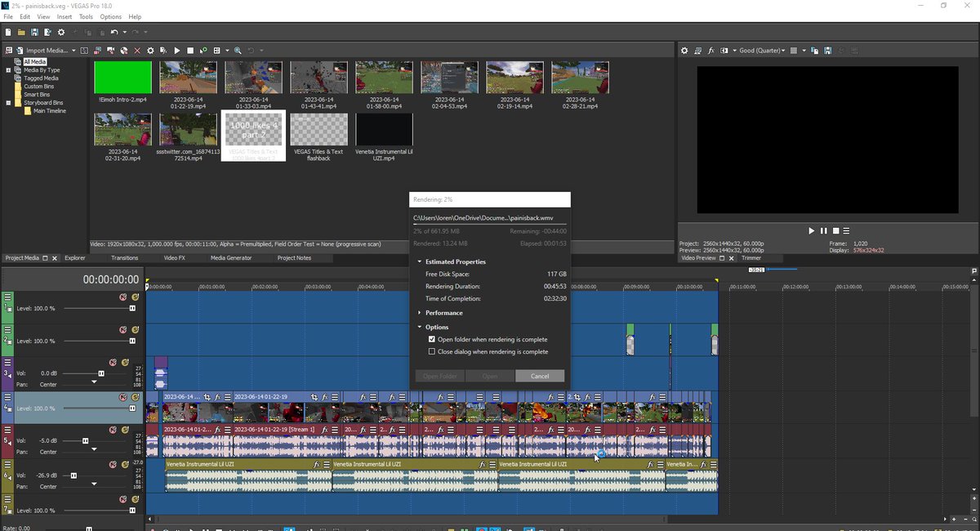Viewport: 980px width, 531px height.
Task: Save preview snapshot to file icon
Action: 827,51
